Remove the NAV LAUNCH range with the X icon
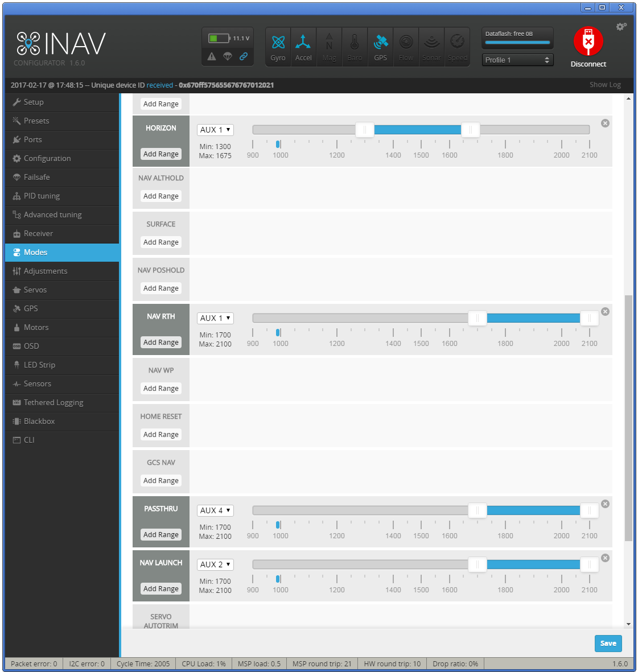This screenshot has height=672, width=638. (605, 558)
